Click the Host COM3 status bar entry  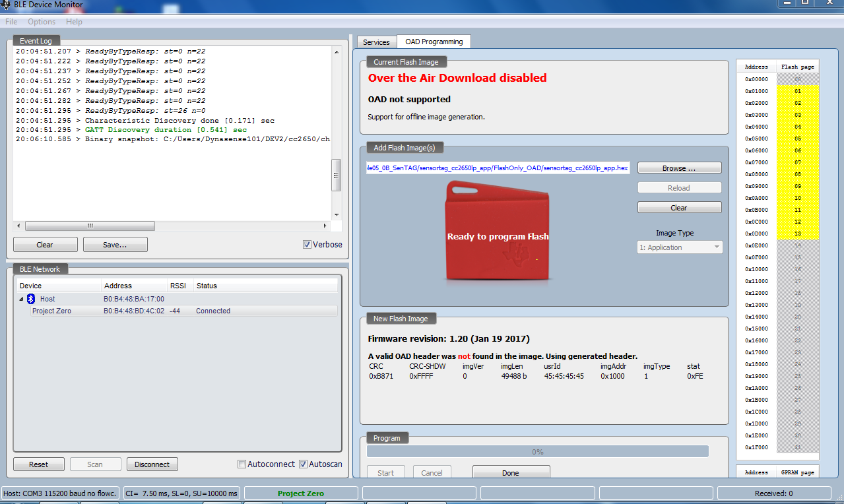coord(60,493)
